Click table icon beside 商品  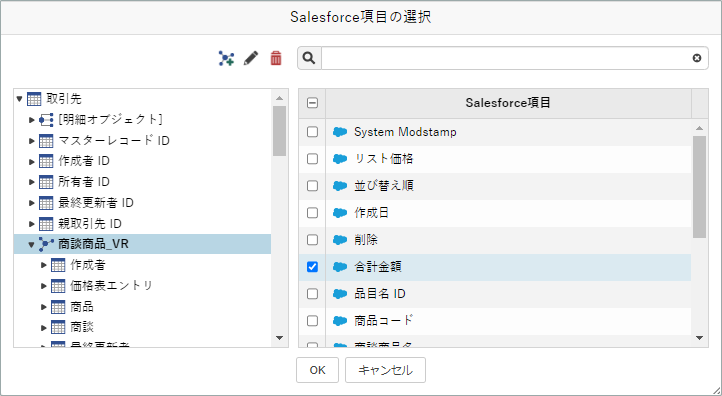(x=58, y=307)
